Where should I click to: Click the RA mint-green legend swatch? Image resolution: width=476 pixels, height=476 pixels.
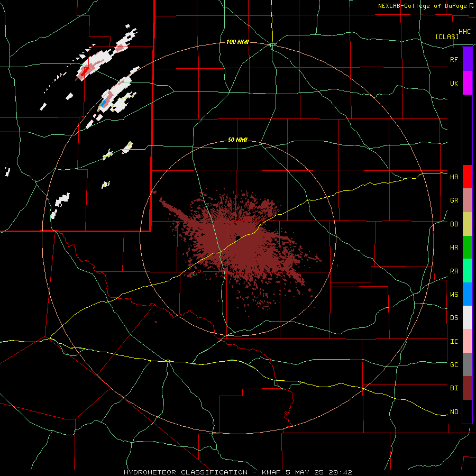point(467,271)
